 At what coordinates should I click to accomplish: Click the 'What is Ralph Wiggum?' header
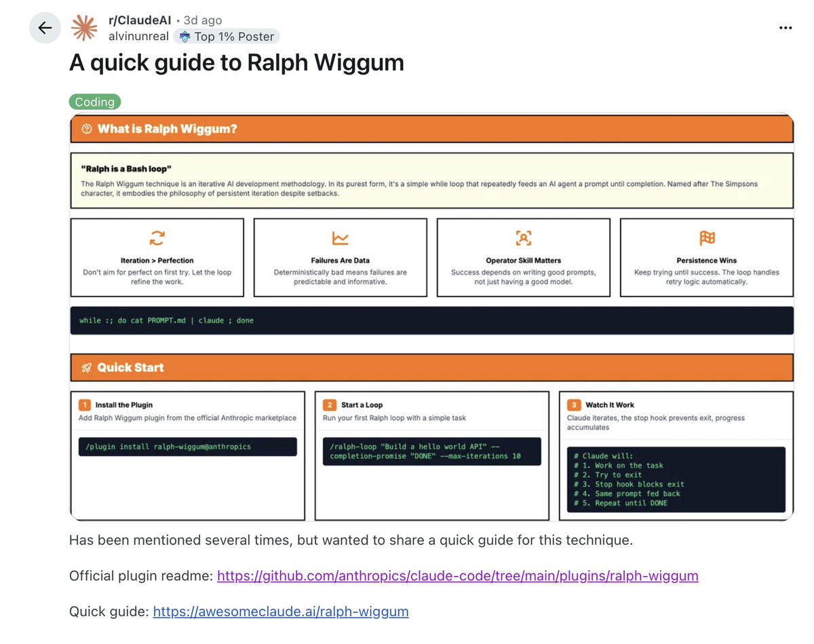pyautogui.click(x=431, y=129)
